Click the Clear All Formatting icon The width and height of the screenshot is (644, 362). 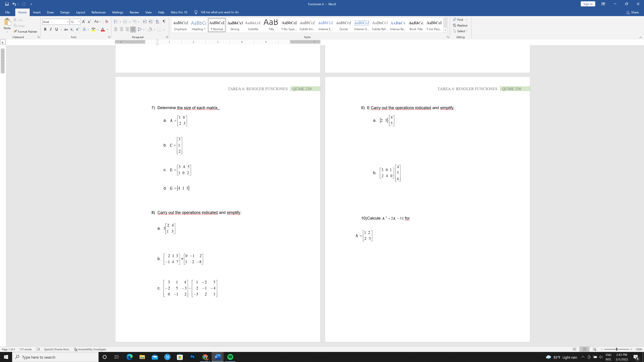[106, 22]
